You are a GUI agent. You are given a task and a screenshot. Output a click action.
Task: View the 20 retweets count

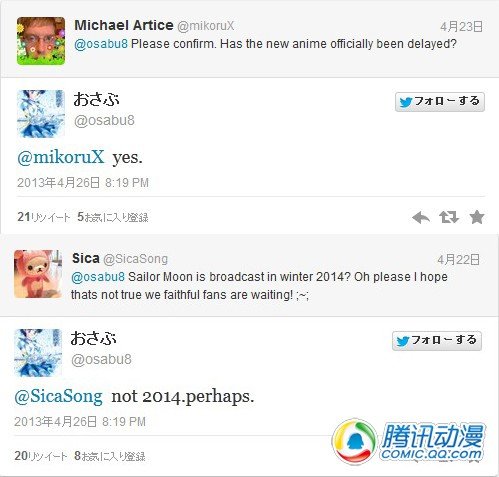coord(41,456)
